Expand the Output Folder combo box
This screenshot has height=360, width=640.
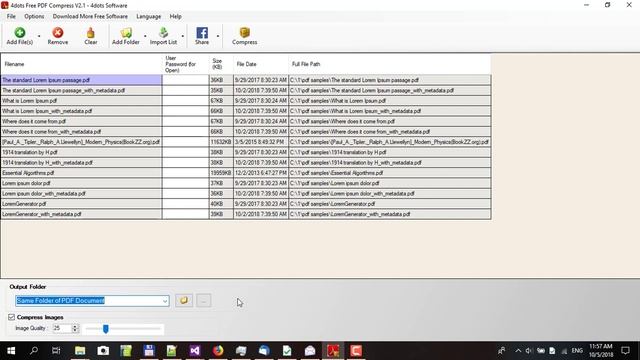click(165, 301)
